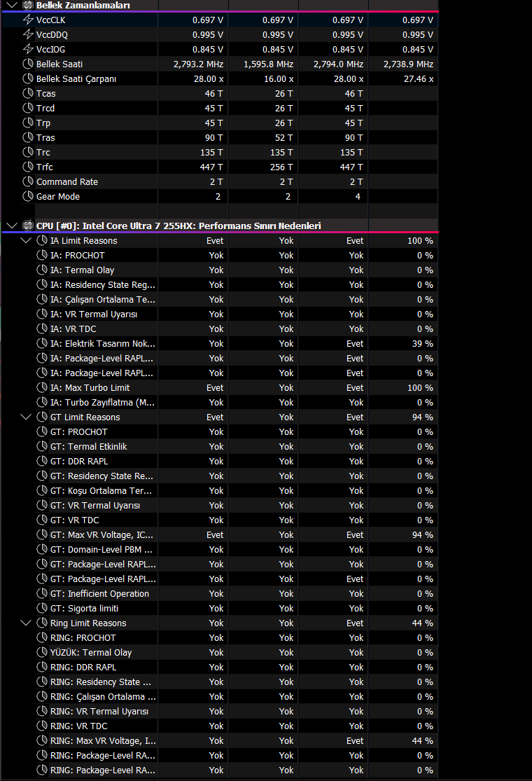
Task: Select the 'IA: Turbo Zayıflatma (M...' label
Action: (x=102, y=403)
